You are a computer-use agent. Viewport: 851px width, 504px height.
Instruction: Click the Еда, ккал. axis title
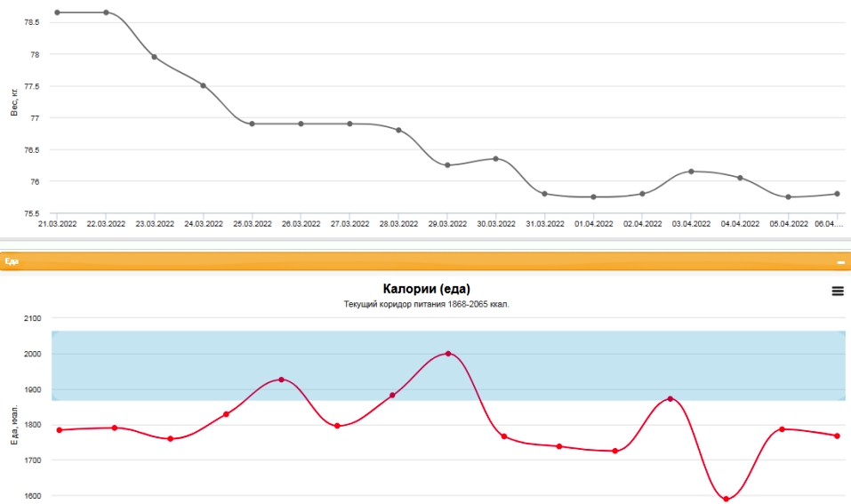[x=14, y=425]
